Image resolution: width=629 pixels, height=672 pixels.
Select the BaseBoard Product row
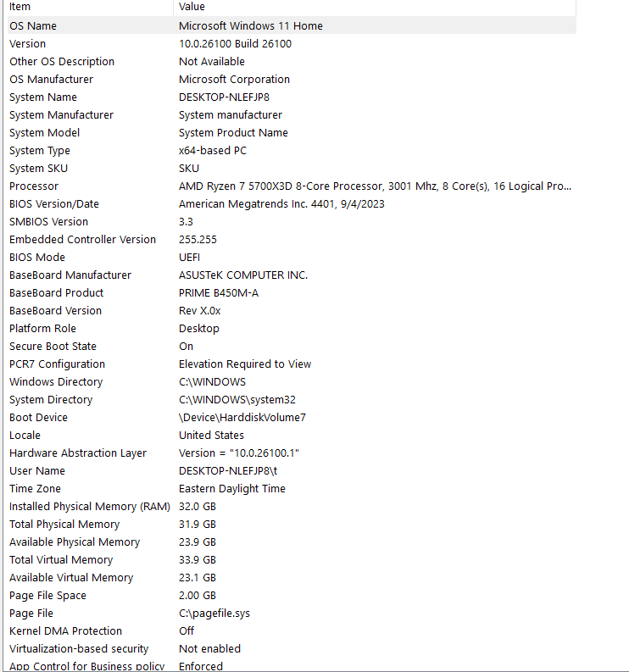(x=292, y=293)
